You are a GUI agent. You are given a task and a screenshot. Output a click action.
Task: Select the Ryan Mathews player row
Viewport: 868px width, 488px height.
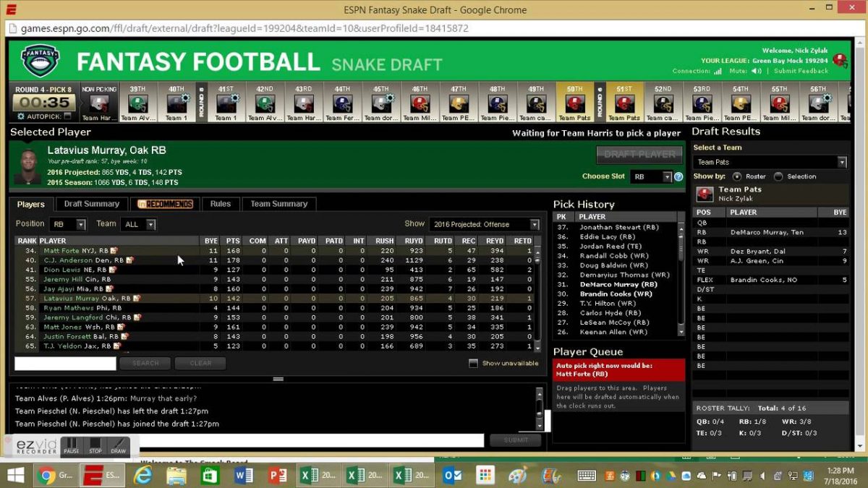point(274,307)
